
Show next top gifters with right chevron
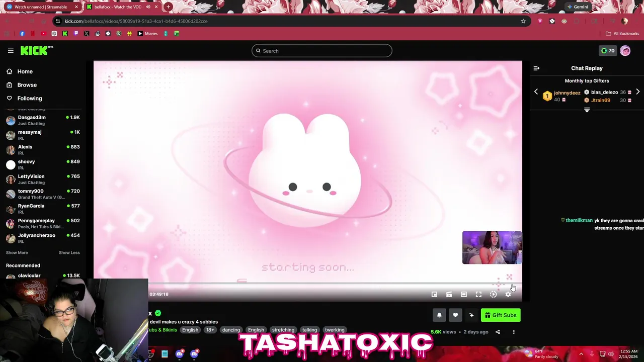tap(637, 93)
